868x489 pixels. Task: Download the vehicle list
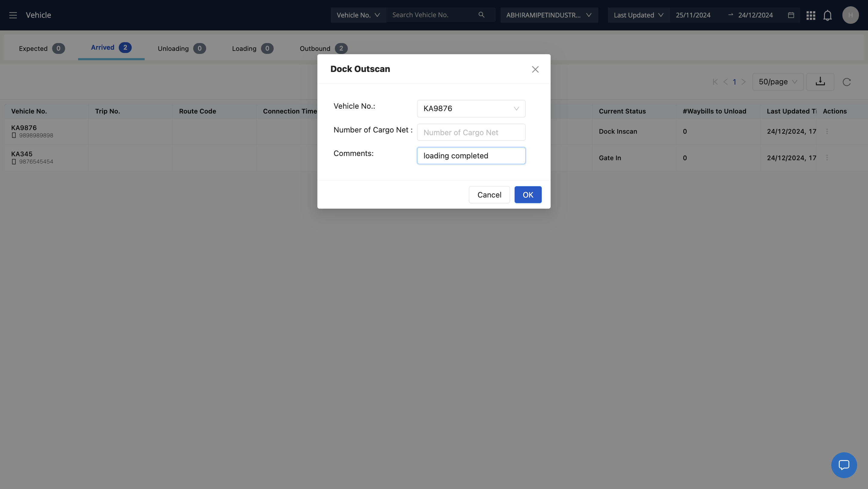820,82
